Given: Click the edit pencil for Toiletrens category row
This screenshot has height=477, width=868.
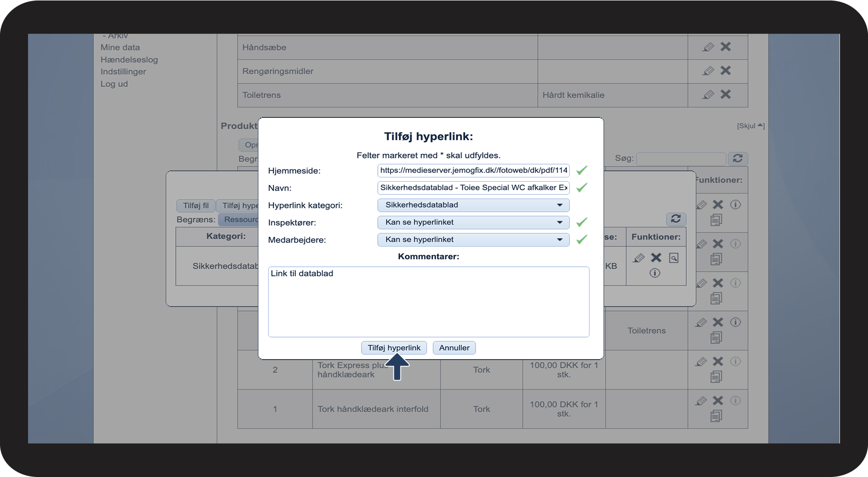Looking at the screenshot, I should [708, 95].
